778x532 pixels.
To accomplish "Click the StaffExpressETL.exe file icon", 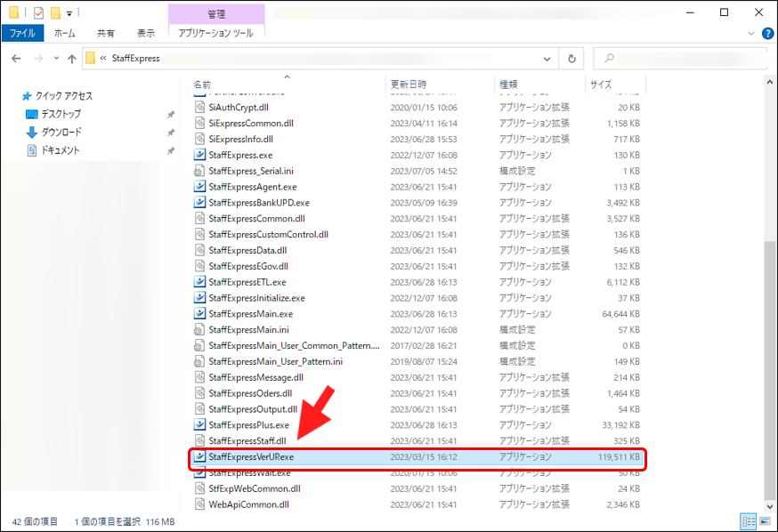I will click(199, 282).
